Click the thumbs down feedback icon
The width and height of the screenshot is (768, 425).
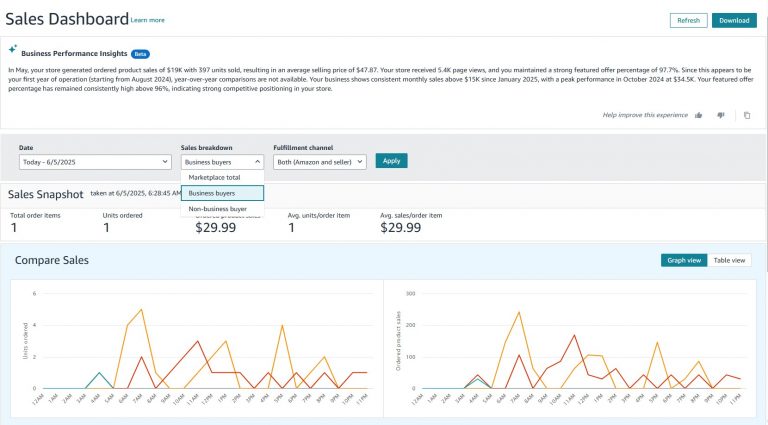(720, 115)
